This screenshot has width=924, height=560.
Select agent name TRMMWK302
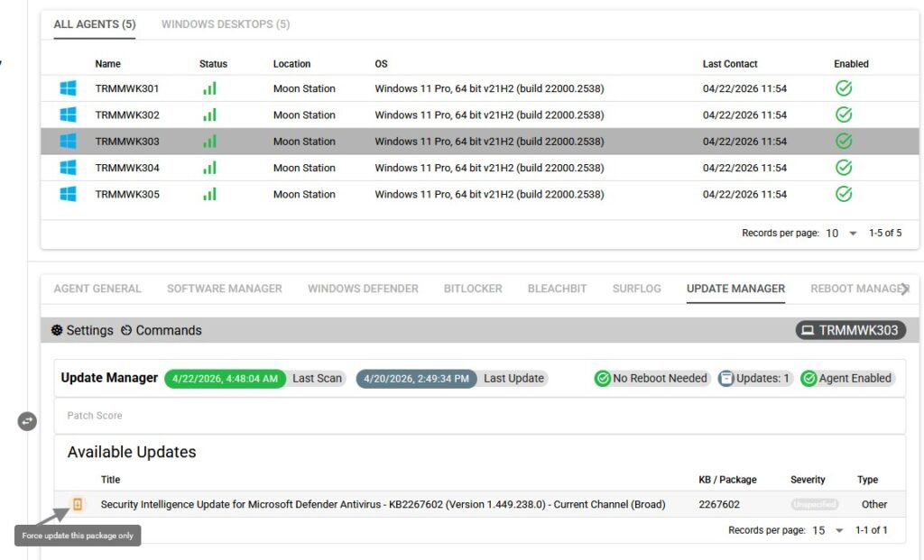(127, 115)
